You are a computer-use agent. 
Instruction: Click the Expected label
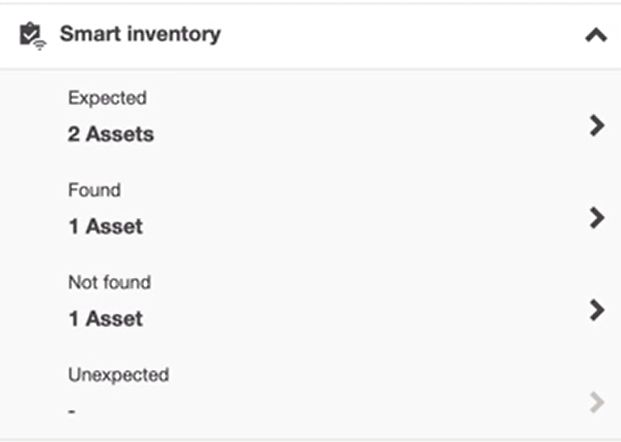pos(107,98)
